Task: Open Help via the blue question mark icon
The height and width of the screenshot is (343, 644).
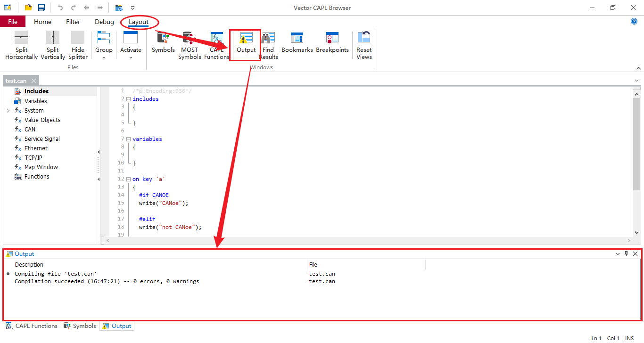Action: (x=634, y=21)
